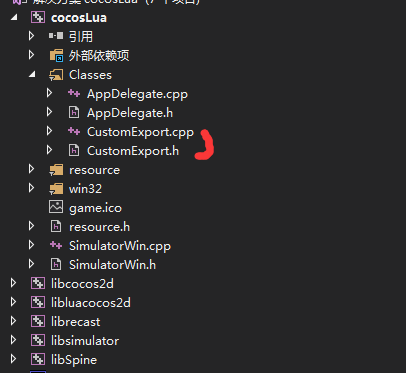Select the Classes folder label
The image size is (406, 373).
point(90,75)
